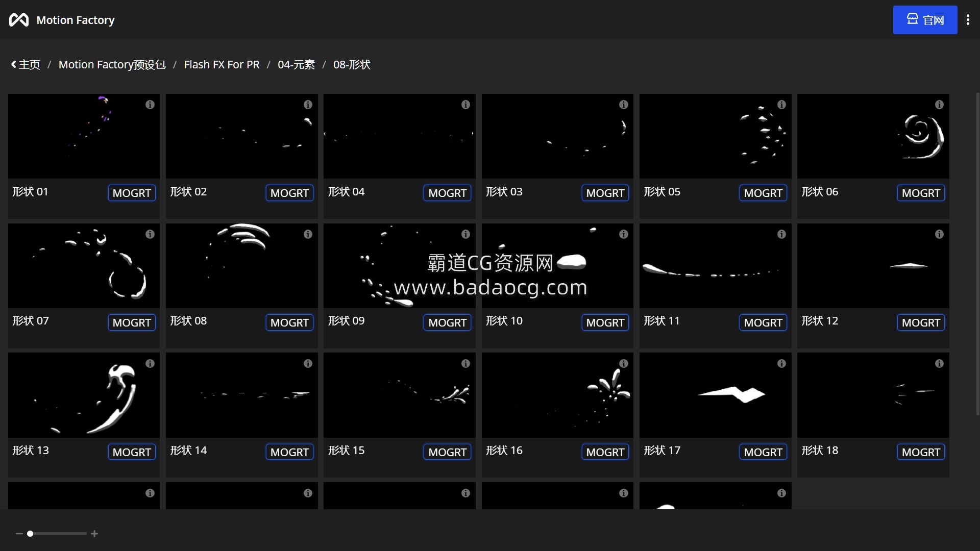Viewport: 980px width, 551px height.
Task: Click the vertical scrollbar on right
Action: 977,254
